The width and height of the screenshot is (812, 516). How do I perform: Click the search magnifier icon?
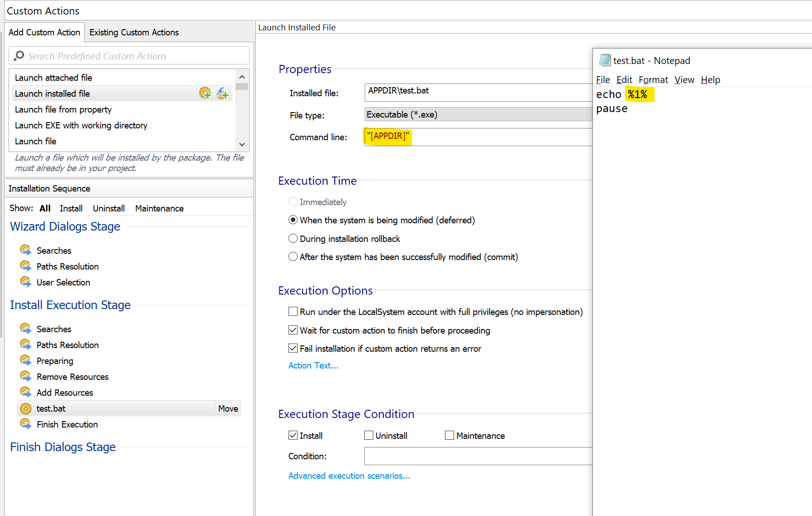(x=19, y=56)
